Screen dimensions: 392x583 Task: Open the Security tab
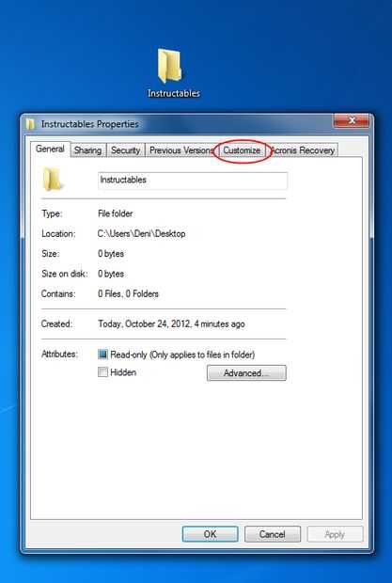point(126,150)
